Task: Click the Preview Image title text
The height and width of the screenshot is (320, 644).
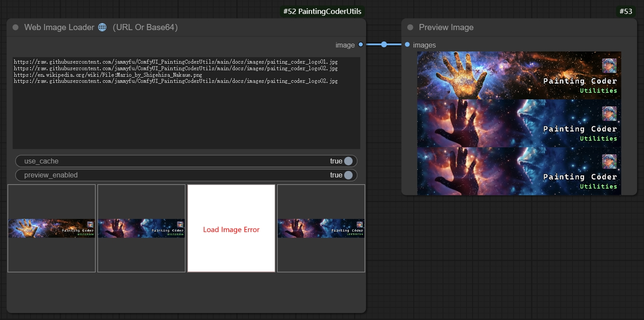Action: coord(446,27)
